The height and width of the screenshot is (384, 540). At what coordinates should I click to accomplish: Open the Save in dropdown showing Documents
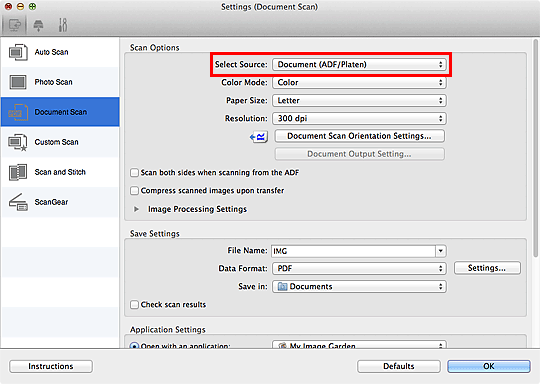(359, 287)
